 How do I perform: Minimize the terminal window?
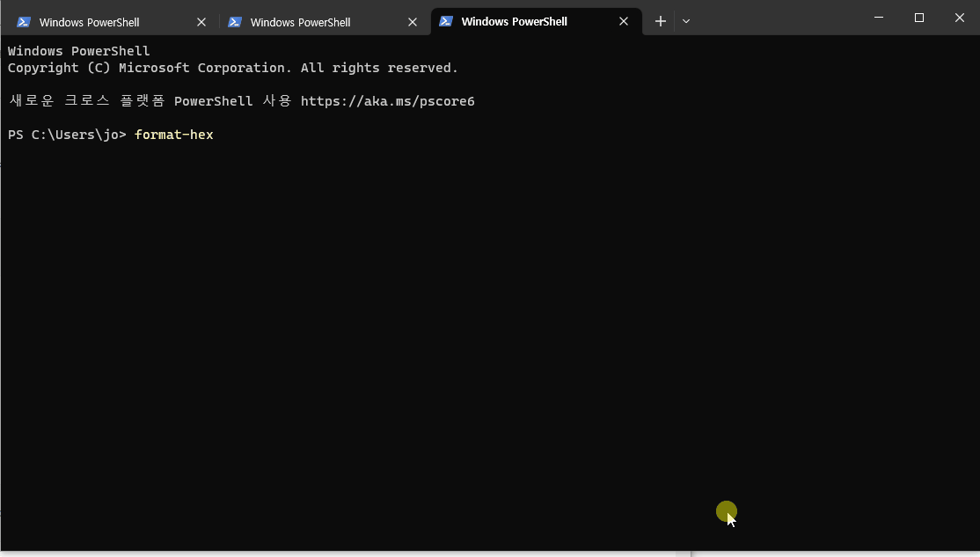879,18
